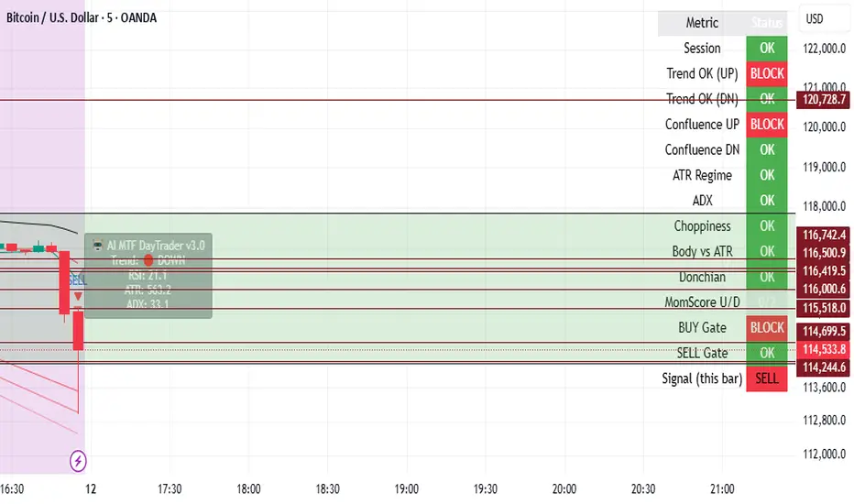Click the 12 date marker on the time axis
This screenshot has width=854, height=504.
[91, 489]
